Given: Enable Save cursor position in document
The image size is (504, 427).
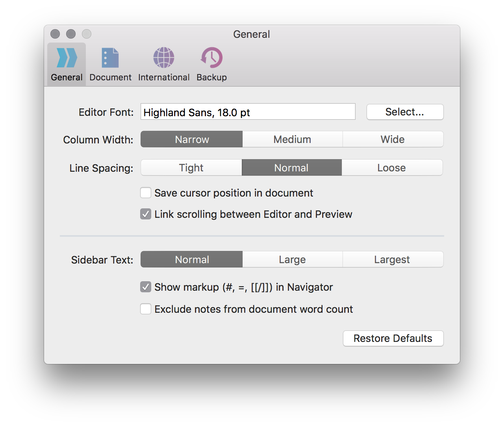Looking at the screenshot, I should pos(145,193).
